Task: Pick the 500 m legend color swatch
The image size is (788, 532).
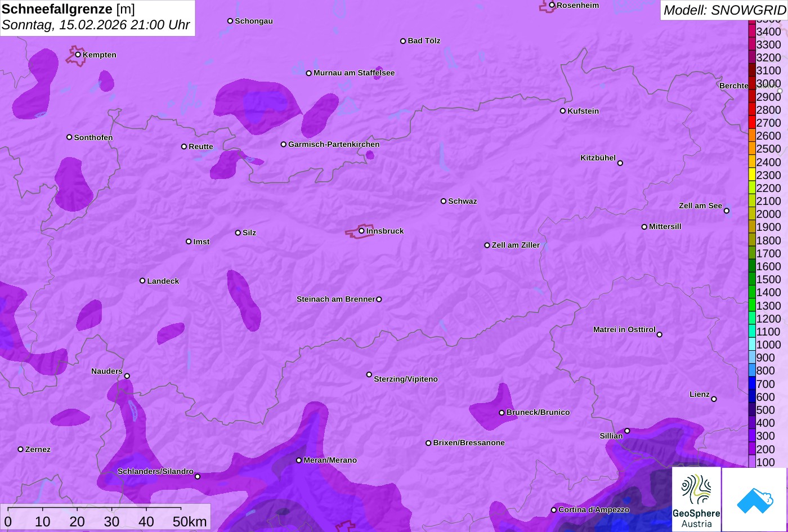Action: tap(751, 410)
